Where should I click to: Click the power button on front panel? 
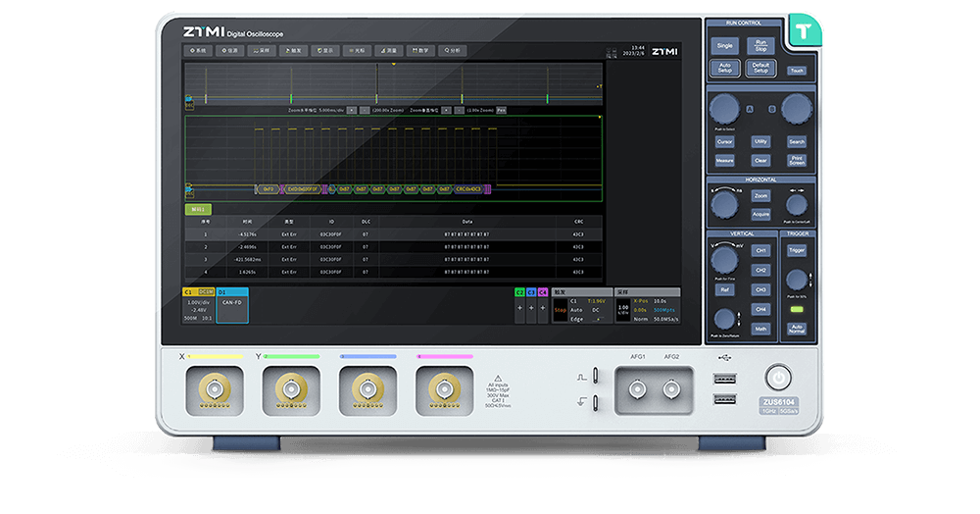point(779,377)
